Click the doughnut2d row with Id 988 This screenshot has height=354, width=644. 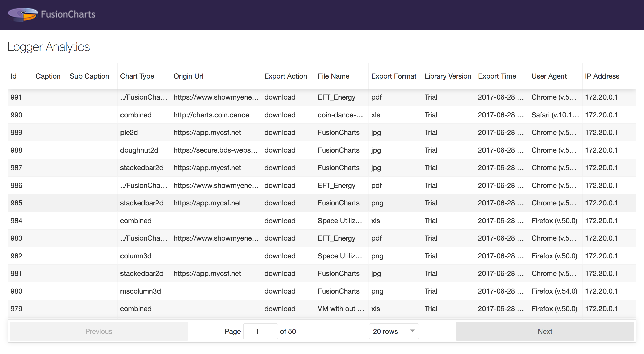click(139, 150)
